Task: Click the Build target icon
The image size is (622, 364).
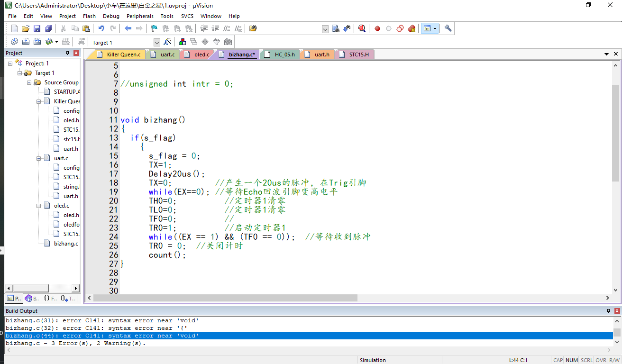Action: [26, 42]
